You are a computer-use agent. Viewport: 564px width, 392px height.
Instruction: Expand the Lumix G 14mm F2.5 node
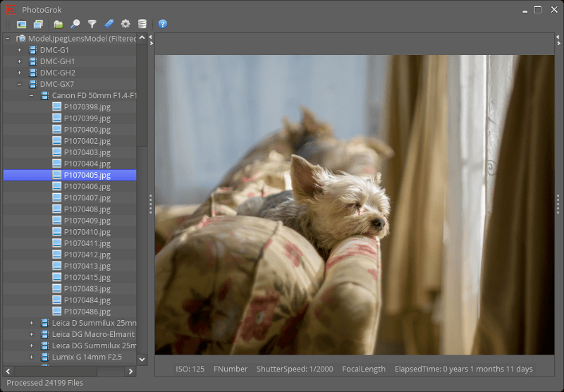tap(31, 357)
